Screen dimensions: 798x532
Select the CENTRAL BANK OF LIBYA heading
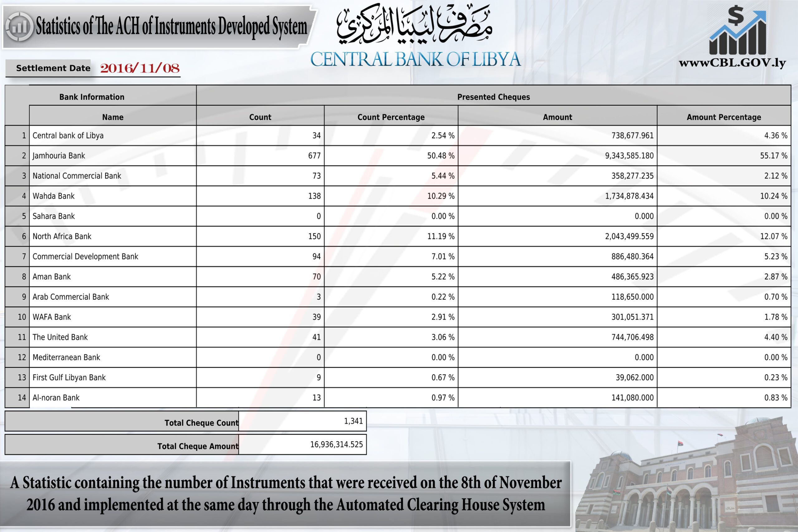415,60
